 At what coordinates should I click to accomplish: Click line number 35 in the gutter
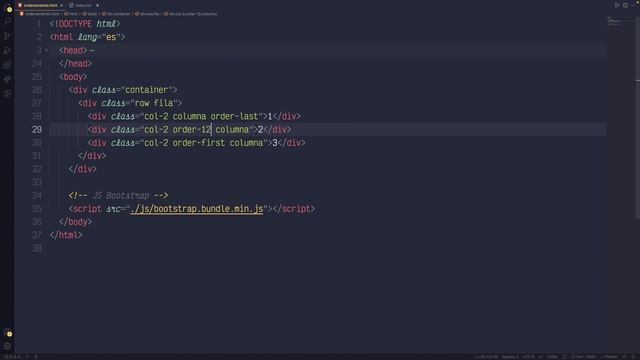[37, 209]
